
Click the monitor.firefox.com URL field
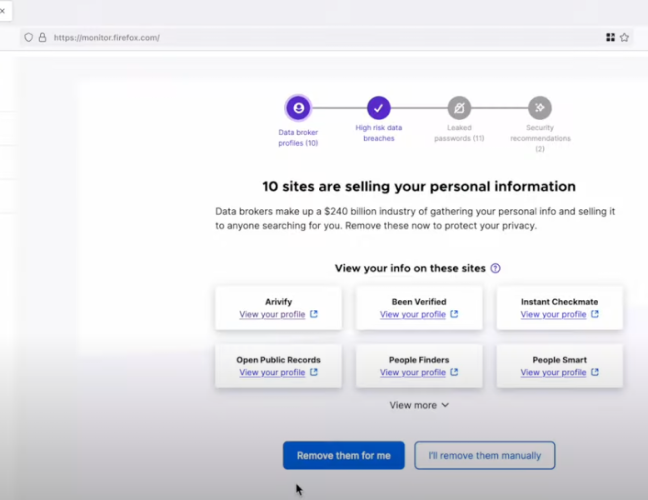click(x=300, y=38)
